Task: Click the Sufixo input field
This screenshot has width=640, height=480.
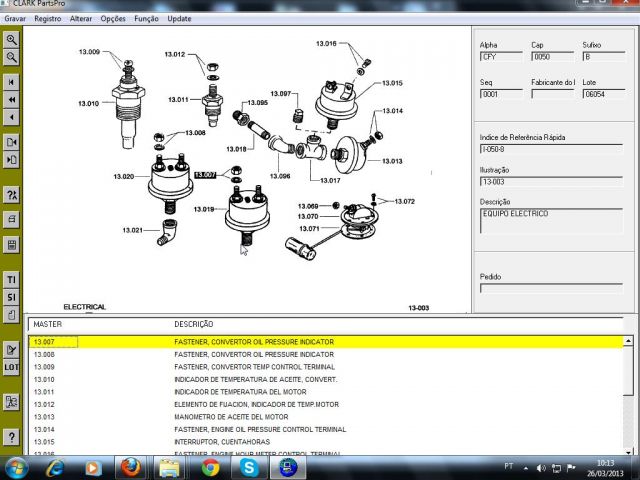Action: pyautogui.click(x=604, y=57)
